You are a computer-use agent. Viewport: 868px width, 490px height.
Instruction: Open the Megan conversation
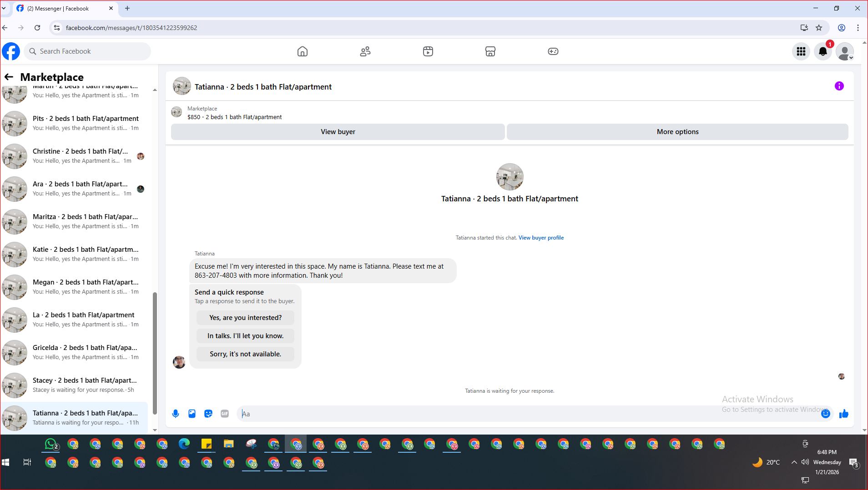pyautogui.click(x=74, y=287)
